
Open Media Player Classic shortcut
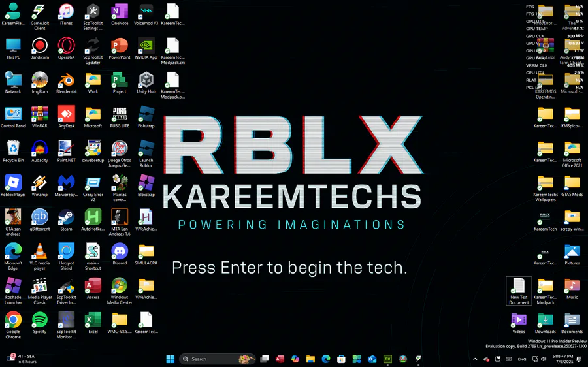(x=40, y=291)
